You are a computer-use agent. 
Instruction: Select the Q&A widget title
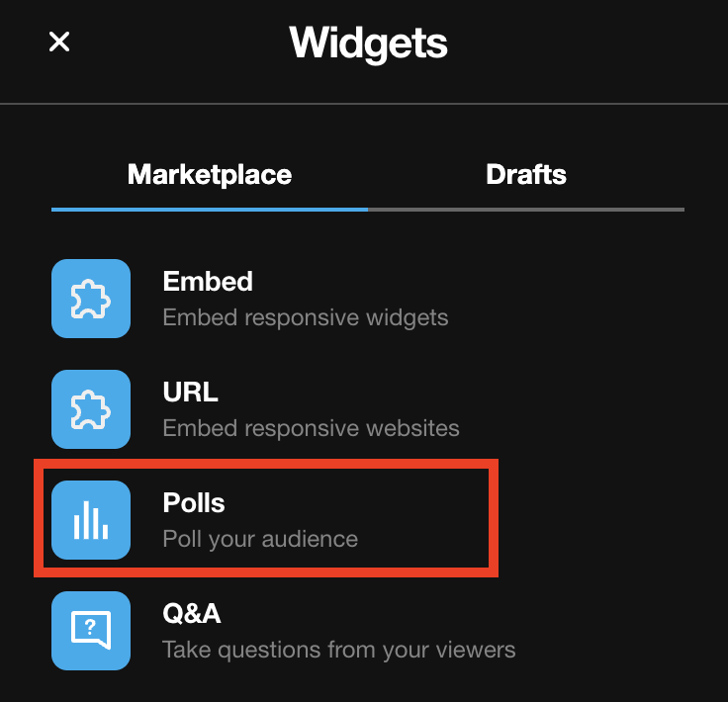click(192, 613)
